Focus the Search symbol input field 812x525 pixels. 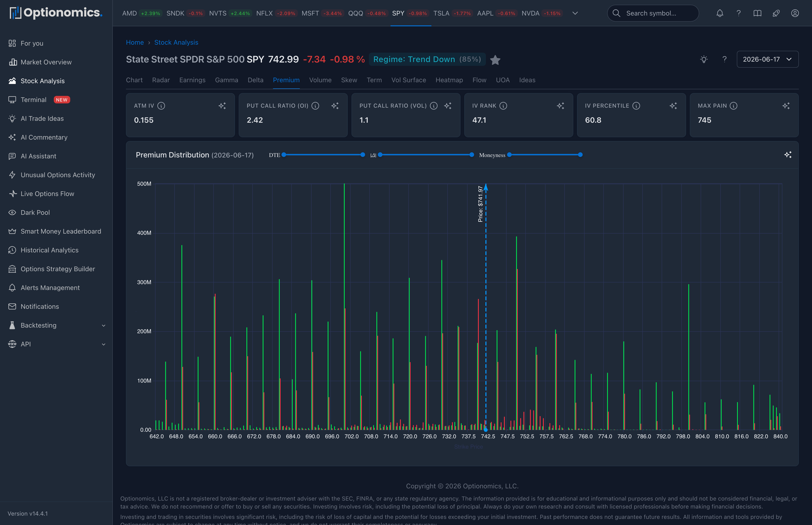653,13
